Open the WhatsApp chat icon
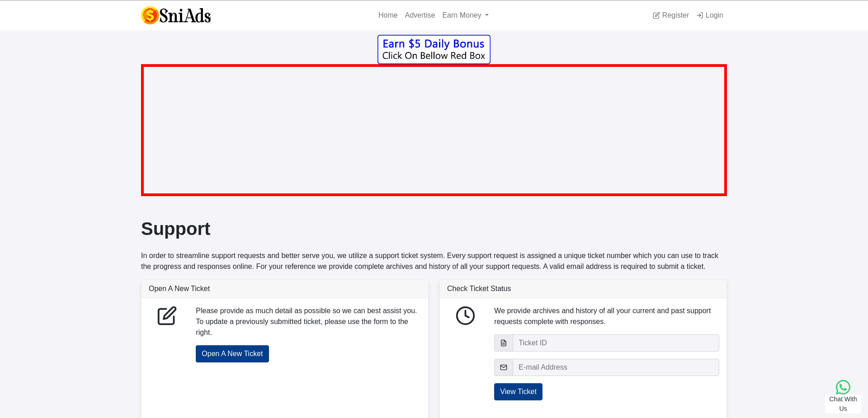868x418 pixels. click(x=843, y=387)
